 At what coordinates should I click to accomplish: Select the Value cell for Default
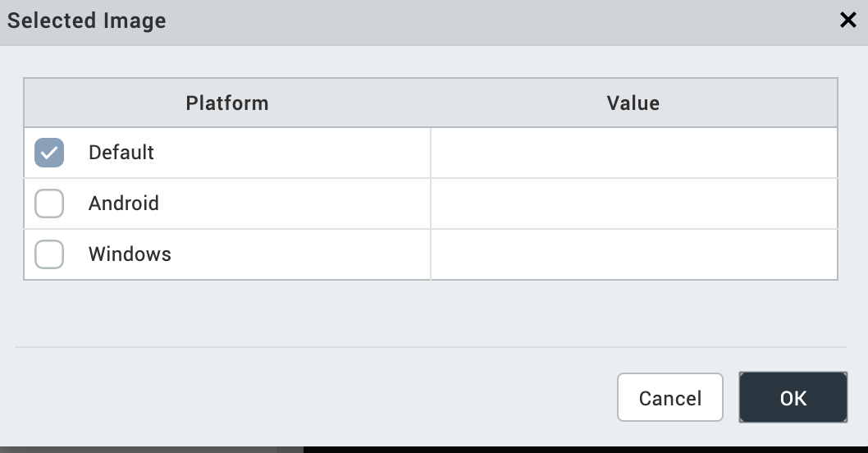pos(633,153)
